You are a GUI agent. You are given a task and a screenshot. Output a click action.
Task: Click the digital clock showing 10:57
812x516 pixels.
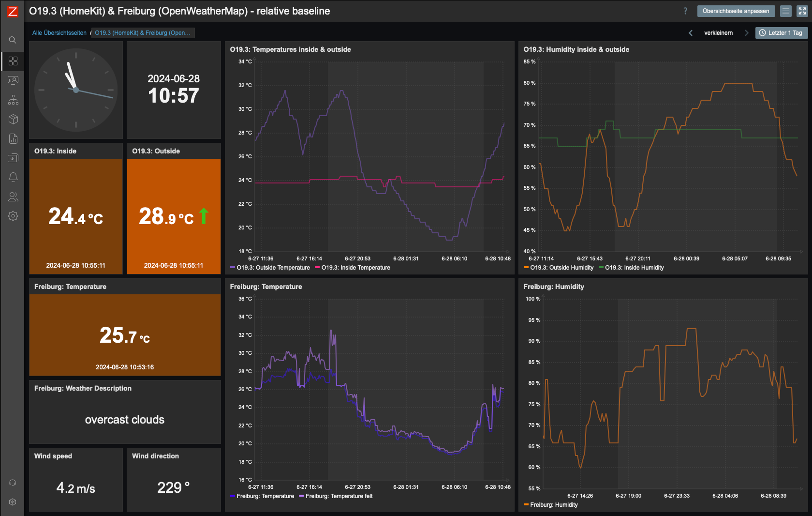click(174, 95)
